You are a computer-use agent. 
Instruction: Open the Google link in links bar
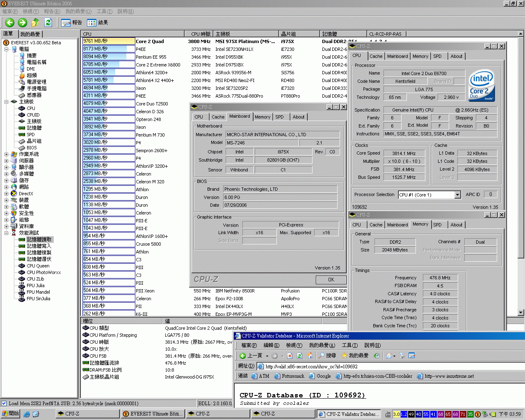point(320,376)
